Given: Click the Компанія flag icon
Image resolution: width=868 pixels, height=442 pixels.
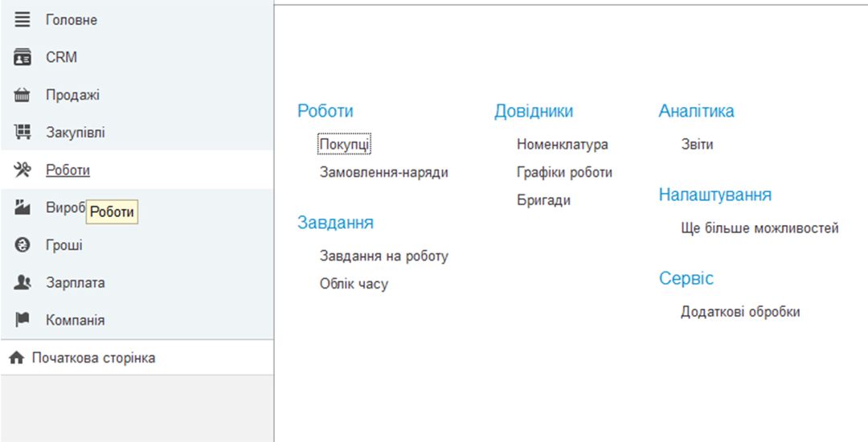Looking at the screenshot, I should pos(23,321).
